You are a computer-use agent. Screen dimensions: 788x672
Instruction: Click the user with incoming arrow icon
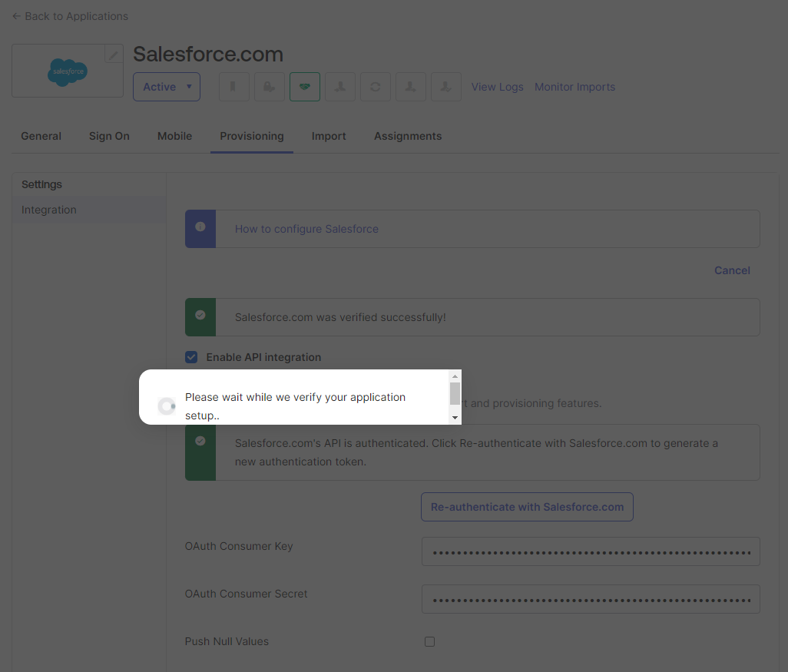coord(340,87)
